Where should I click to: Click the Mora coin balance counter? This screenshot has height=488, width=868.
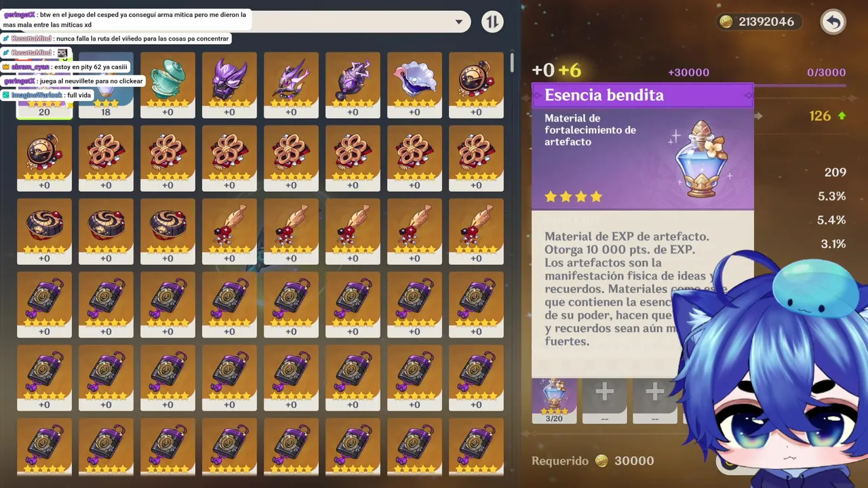[x=757, y=22]
